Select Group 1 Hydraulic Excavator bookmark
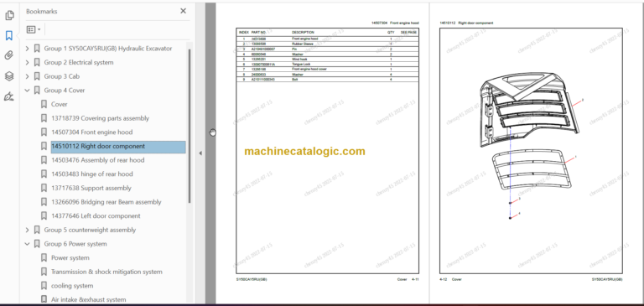 click(x=108, y=49)
